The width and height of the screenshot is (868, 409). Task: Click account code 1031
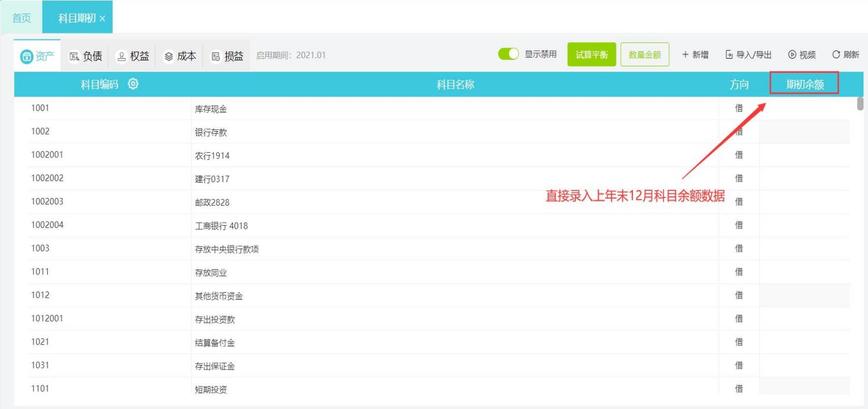pyautogui.click(x=40, y=365)
